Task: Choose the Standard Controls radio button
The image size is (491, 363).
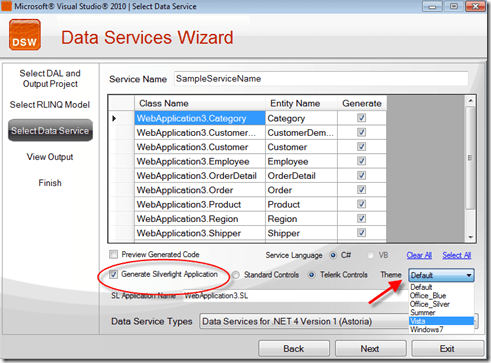Action: [236, 275]
